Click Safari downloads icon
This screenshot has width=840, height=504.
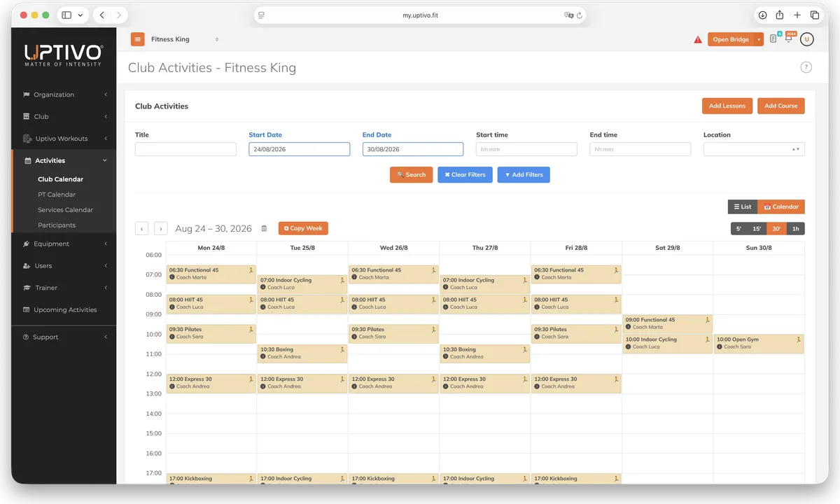click(x=762, y=15)
